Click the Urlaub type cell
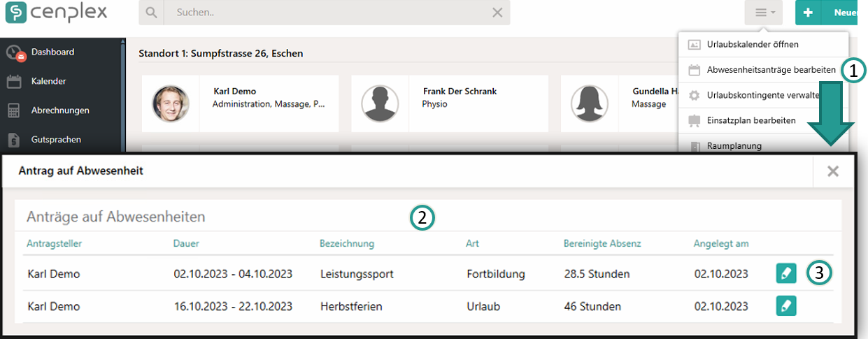Screen dimensions: 868x339 [483, 306]
